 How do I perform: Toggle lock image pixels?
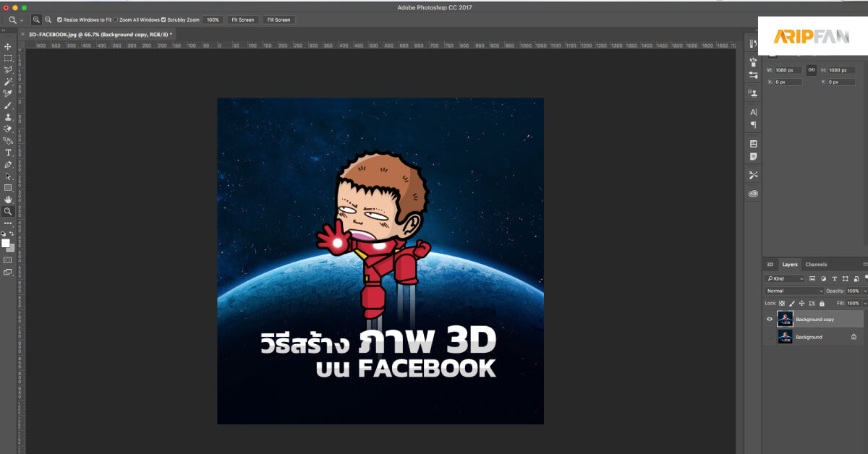(x=791, y=303)
